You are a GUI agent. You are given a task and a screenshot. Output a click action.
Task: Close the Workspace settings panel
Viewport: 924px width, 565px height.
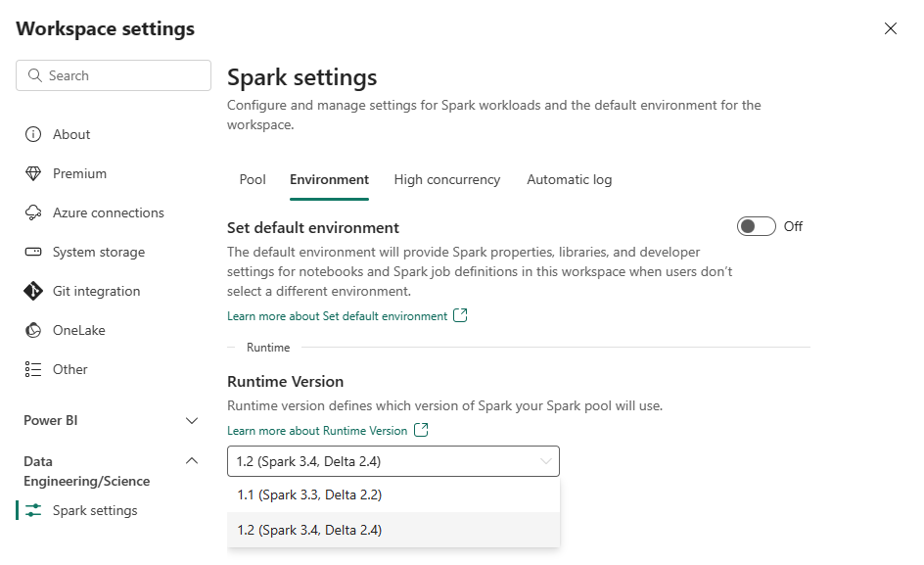coord(891,28)
